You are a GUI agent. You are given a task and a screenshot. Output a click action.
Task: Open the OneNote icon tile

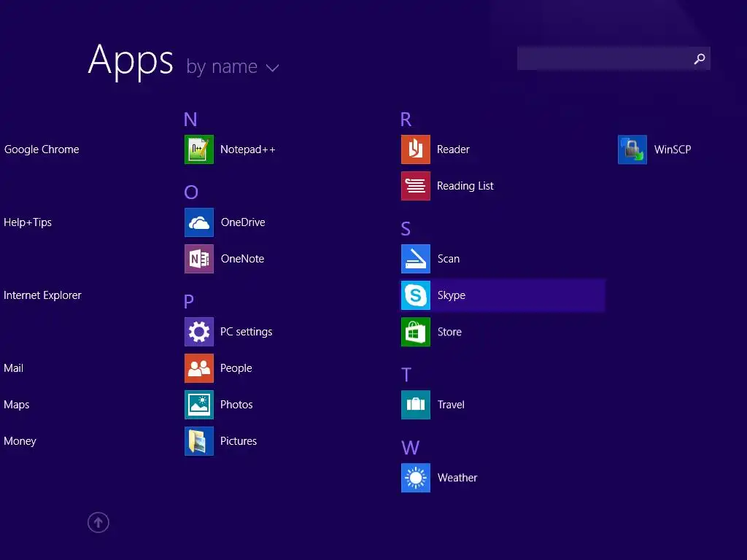click(198, 259)
